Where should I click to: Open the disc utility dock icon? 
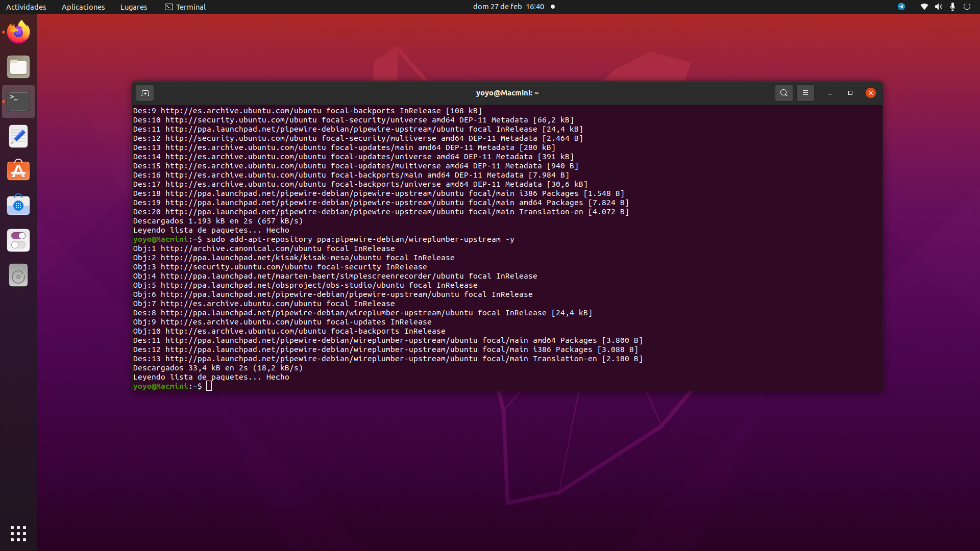tap(18, 275)
